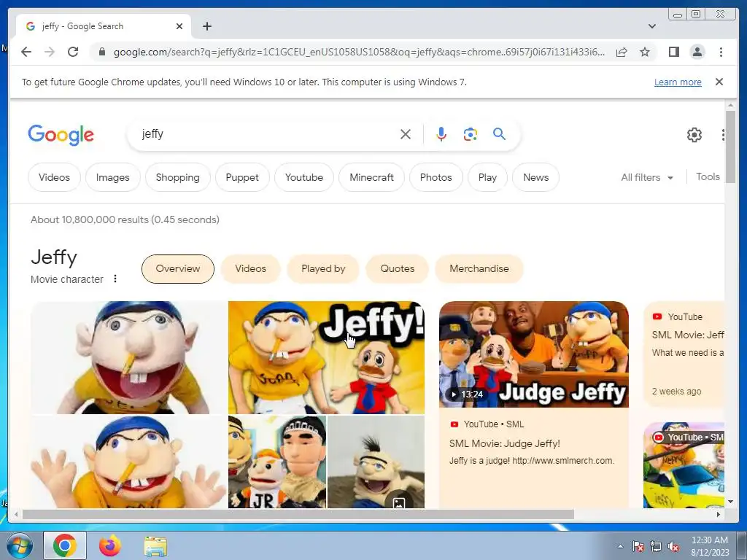Viewport: 747px width, 560px height.
Task: Select the News filter chip
Action: point(536,177)
